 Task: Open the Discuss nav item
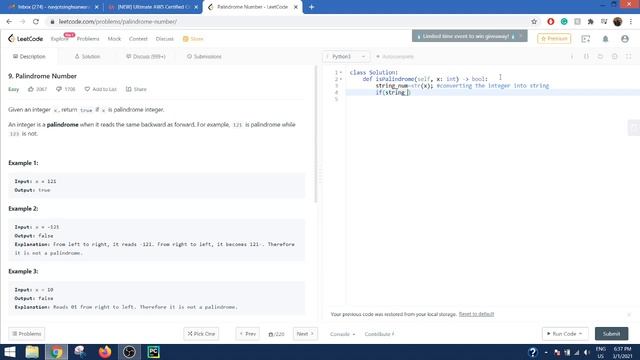coord(164,39)
